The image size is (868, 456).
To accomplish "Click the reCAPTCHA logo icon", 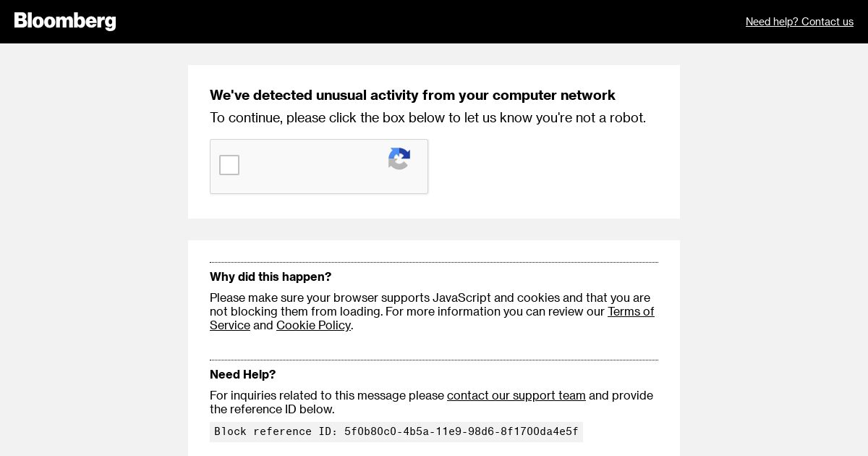I will (399, 159).
